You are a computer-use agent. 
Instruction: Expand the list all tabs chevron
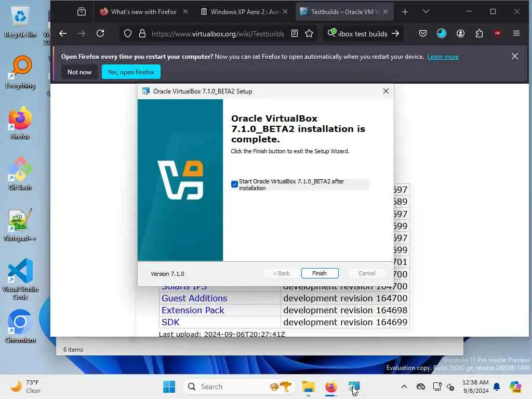426,12
